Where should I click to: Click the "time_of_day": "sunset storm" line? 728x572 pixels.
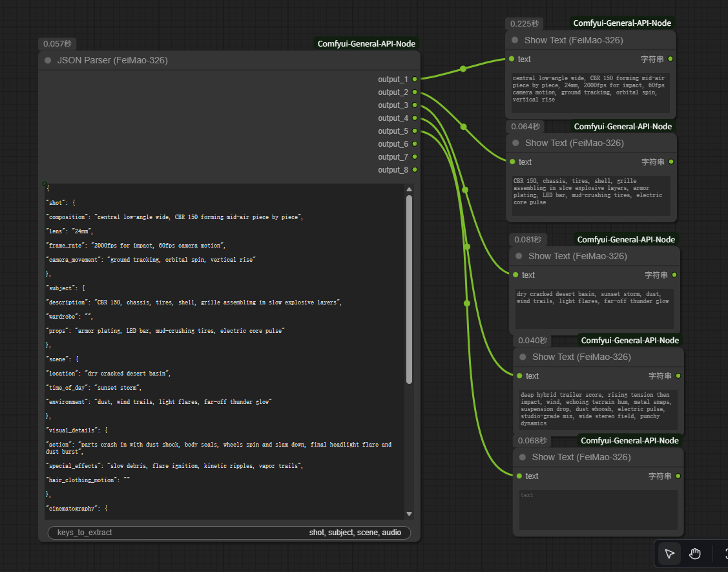[94, 388]
